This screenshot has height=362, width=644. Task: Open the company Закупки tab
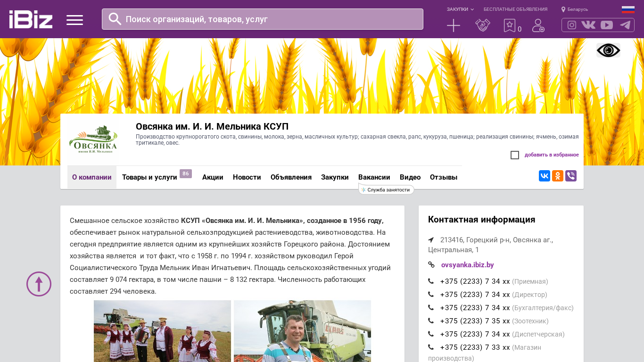tap(335, 177)
